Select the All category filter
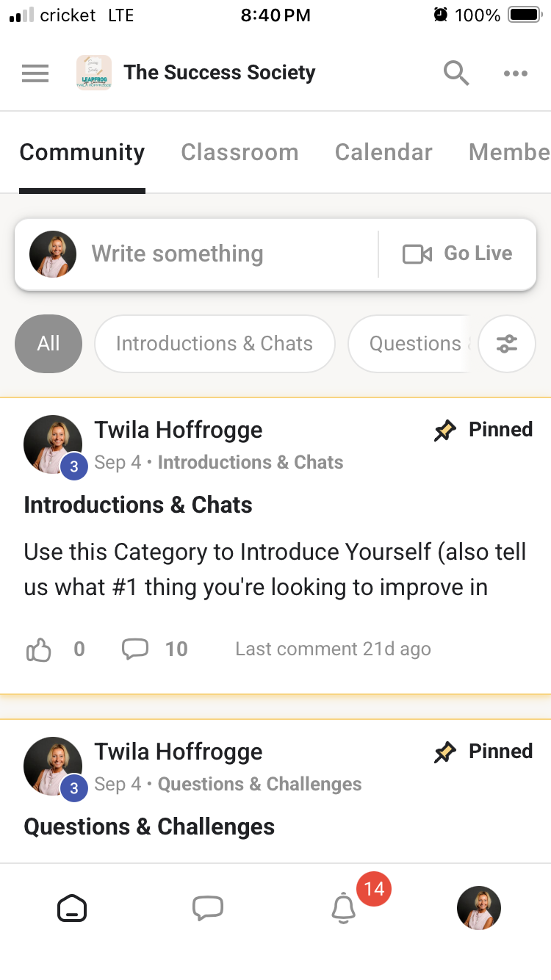 (48, 344)
